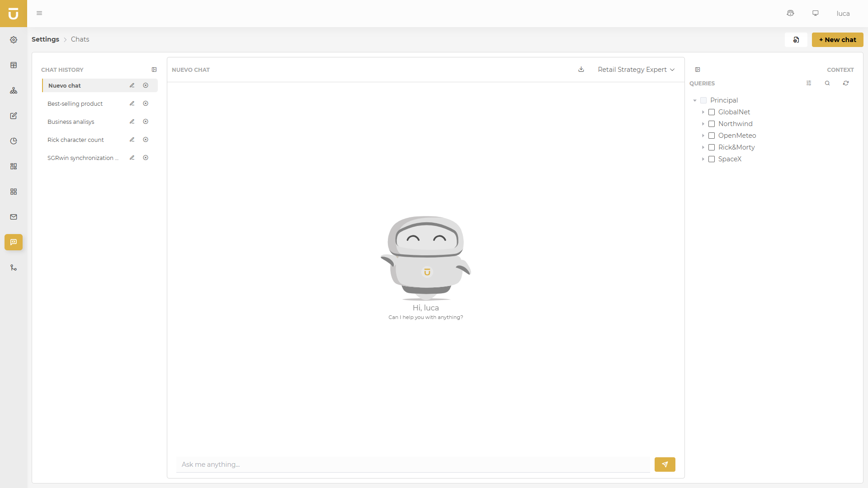
Task: Enable the Northwind checkbox
Action: pyautogui.click(x=712, y=124)
